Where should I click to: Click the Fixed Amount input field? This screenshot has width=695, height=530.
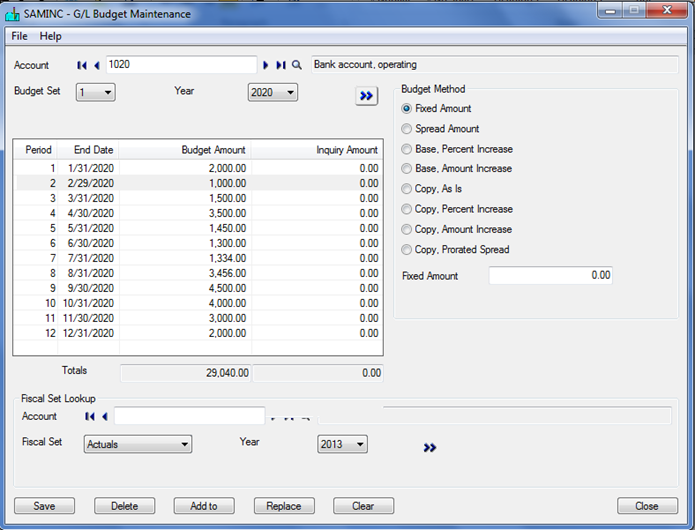551,276
